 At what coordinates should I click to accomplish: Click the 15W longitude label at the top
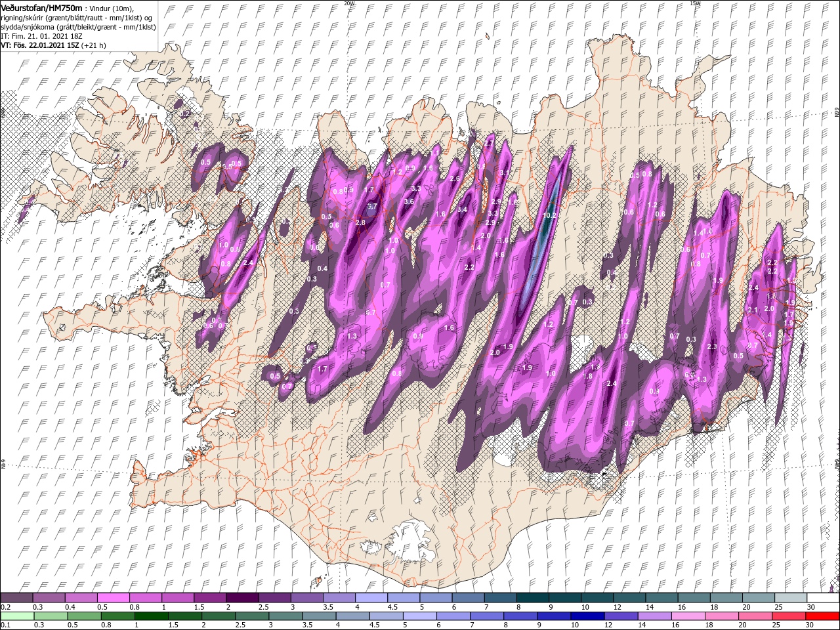click(695, 3)
